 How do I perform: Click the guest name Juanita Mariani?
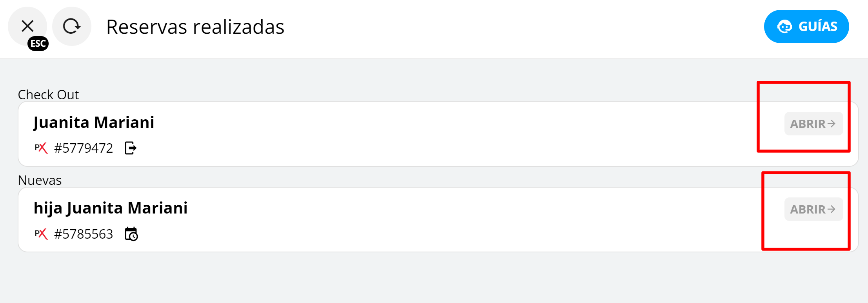(94, 122)
